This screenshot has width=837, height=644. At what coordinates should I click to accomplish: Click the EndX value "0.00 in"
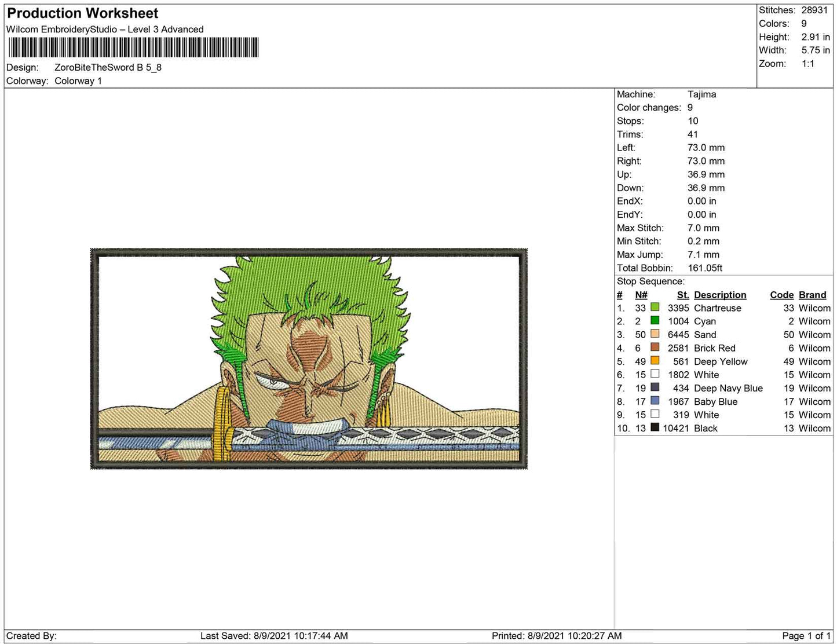(x=702, y=201)
